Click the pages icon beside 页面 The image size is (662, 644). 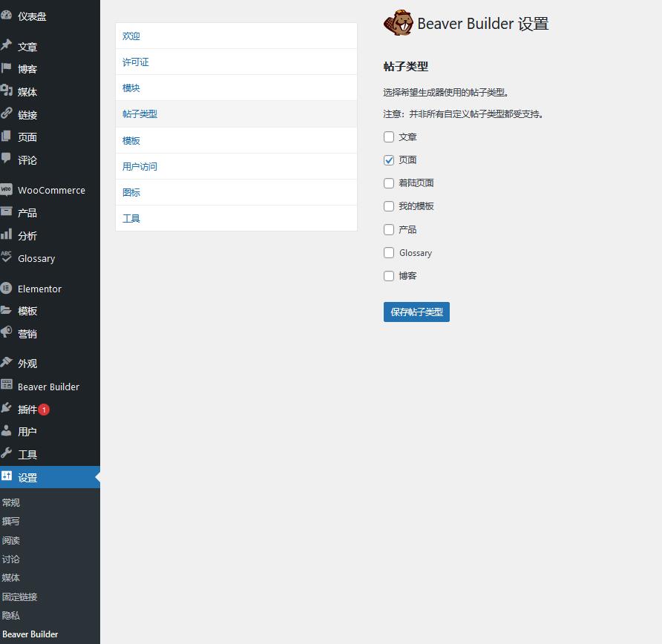tap(6, 136)
